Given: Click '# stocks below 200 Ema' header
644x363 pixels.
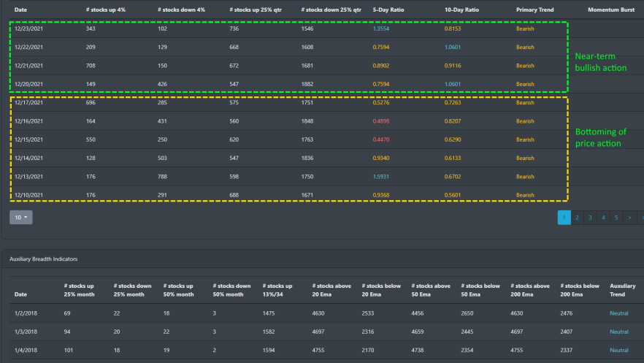Looking at the screenshot, I should [x=580, y=290].
